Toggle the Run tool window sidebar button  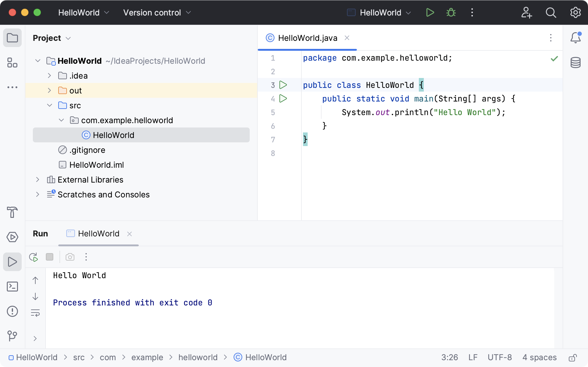[12, 262]
